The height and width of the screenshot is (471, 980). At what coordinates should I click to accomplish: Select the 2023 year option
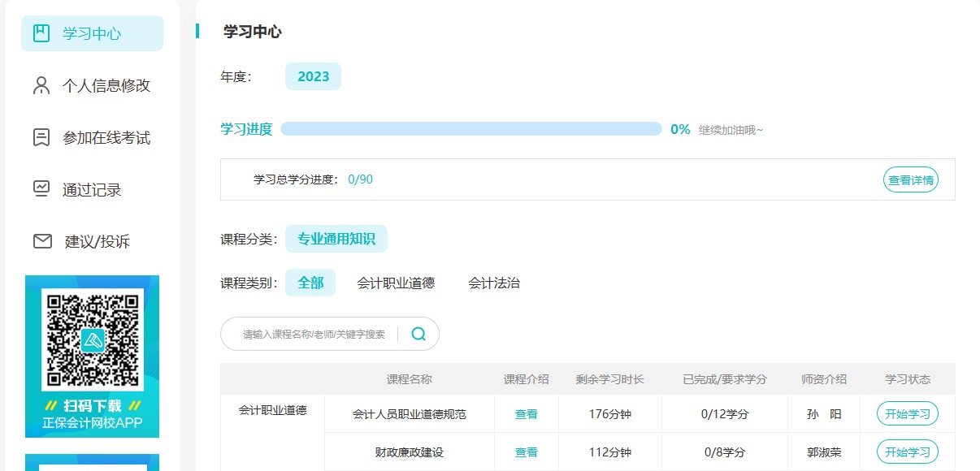click(x=313, y=76)
